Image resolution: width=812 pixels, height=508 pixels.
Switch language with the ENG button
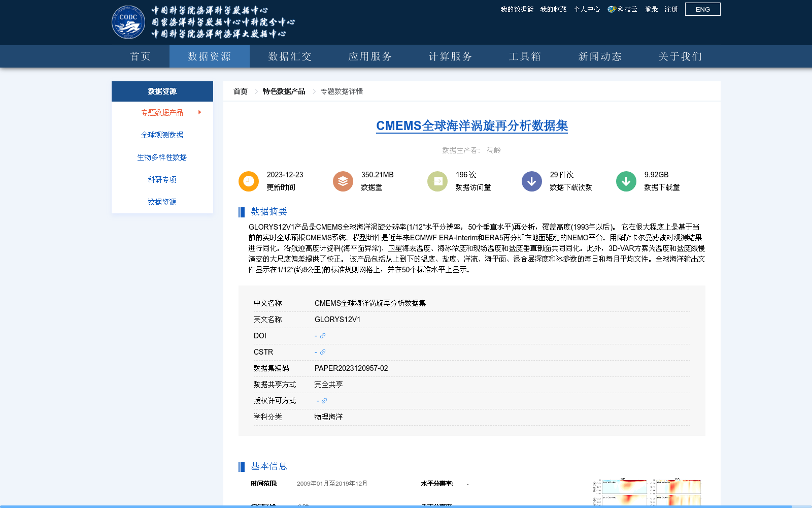[x=703, y=9]
